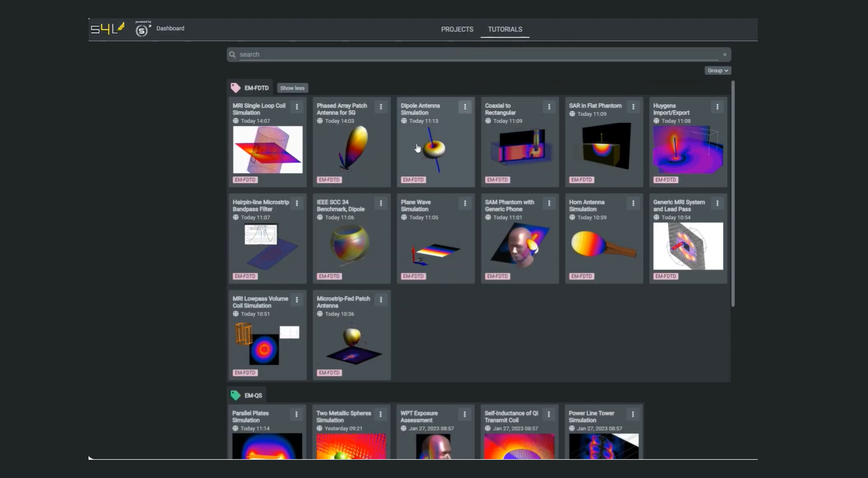Open Huygens Import/Export thumbnail

click(688, 150)
